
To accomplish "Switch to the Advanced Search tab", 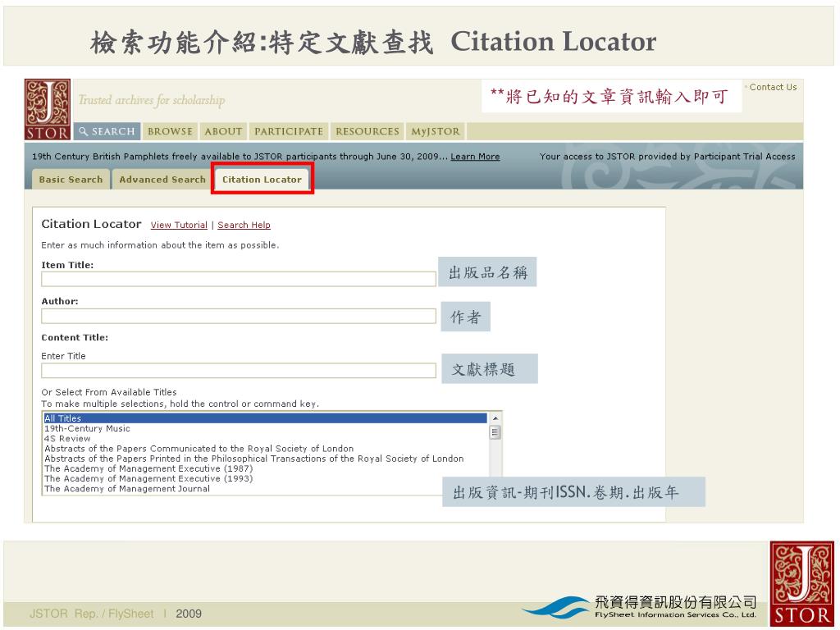I will 162,180.
